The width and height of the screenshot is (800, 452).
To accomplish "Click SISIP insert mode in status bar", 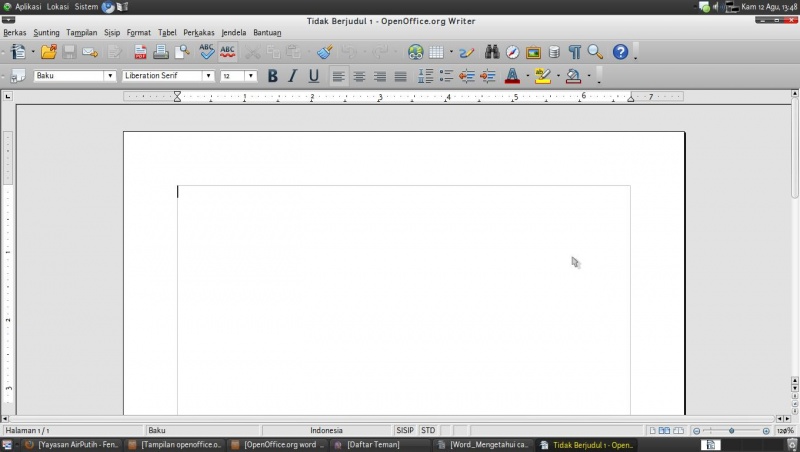I will 405,430.
